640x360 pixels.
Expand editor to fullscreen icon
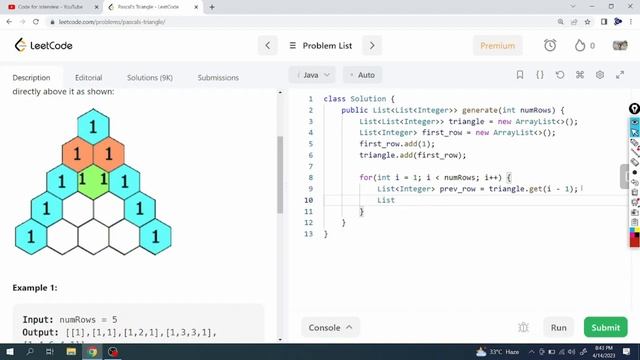(x=620, y=75)
